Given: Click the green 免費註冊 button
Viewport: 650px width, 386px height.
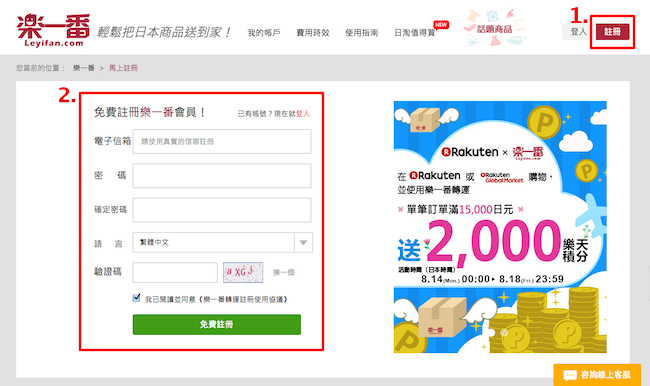Looking at the screenshot, I should point(217,324).
